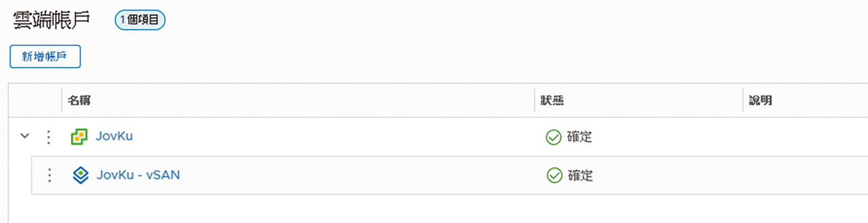
Task: Click the 1個項目 count badge
Action: 140,20
